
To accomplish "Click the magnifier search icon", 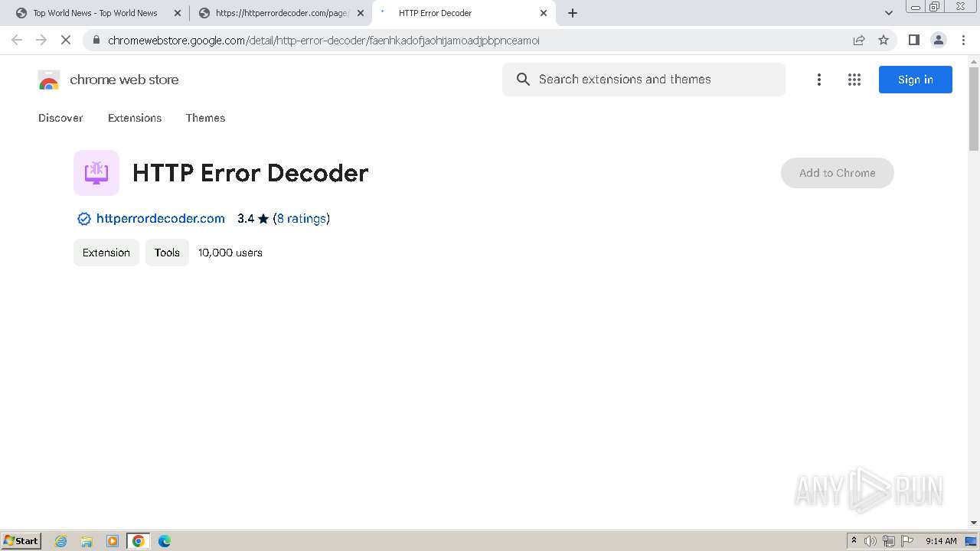I will click(x=523, y=80).
